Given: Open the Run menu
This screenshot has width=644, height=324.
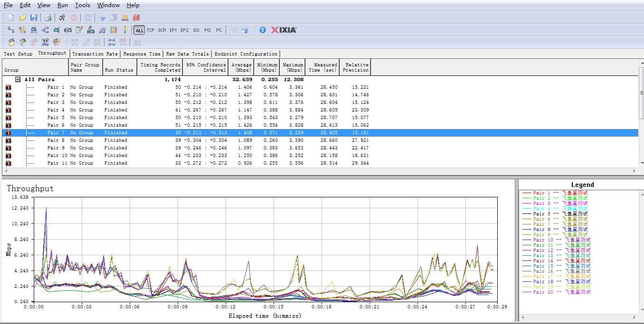Looking at the screenshot, I should (63, 5).
